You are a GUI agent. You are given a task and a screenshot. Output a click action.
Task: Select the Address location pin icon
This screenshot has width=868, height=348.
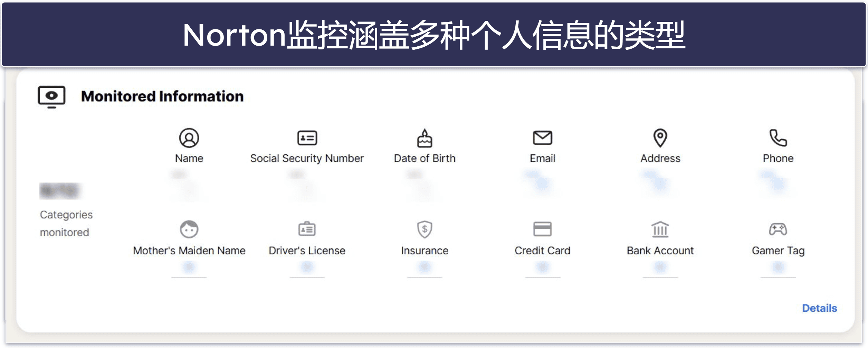[660, 138]
